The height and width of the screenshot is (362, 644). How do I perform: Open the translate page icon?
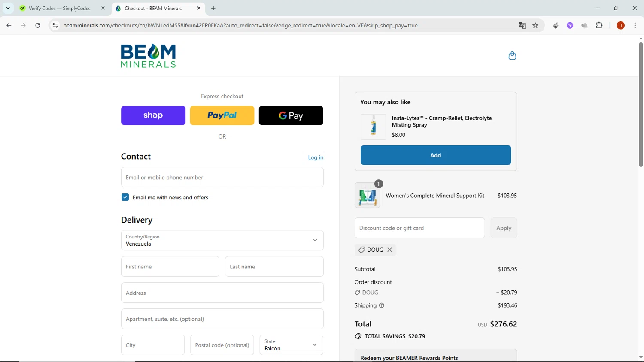(522, 25)
